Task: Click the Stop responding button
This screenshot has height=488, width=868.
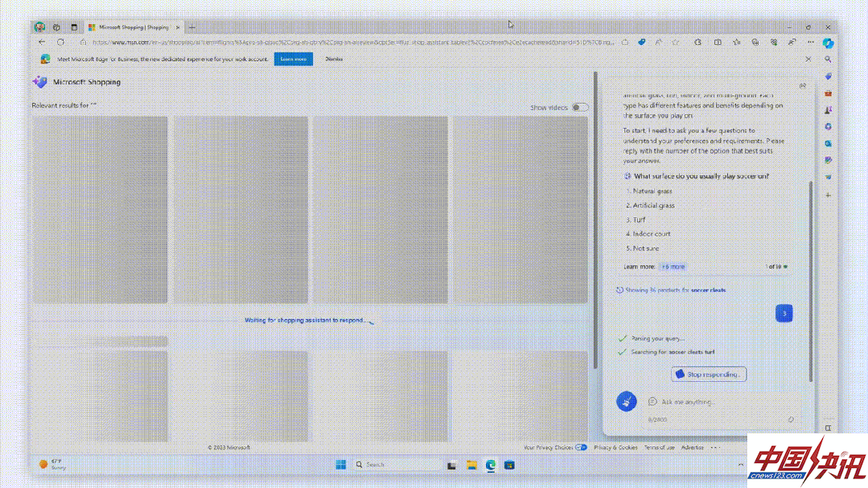Action: tap(709, 375)
